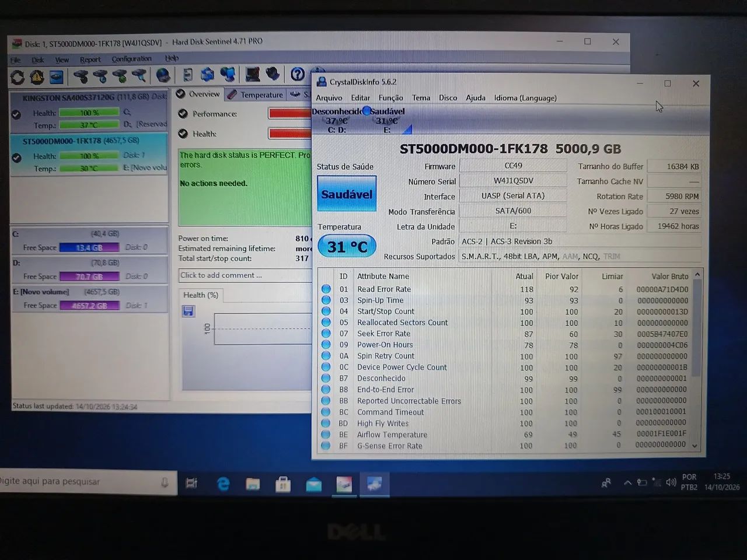This screenshot has height=560, width=747.
Task: Select the Reallocated Sectors Count attribute row
Action: [x=506, y=323]
